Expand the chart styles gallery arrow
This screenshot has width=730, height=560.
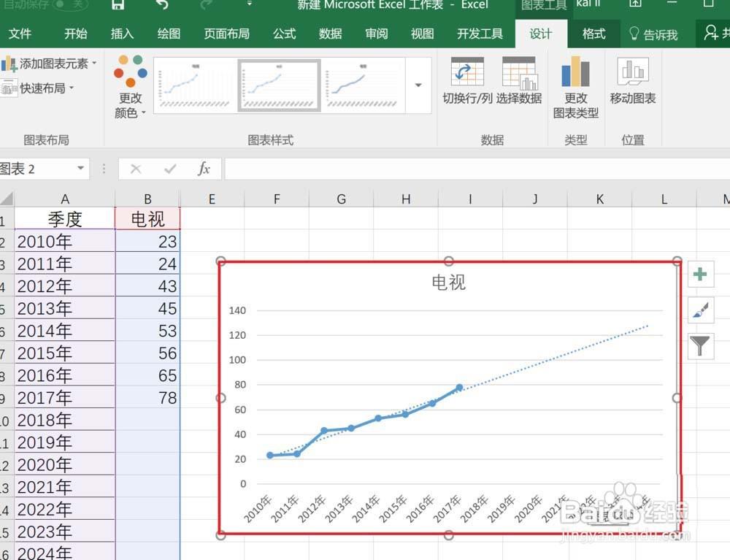pos(418,85)
